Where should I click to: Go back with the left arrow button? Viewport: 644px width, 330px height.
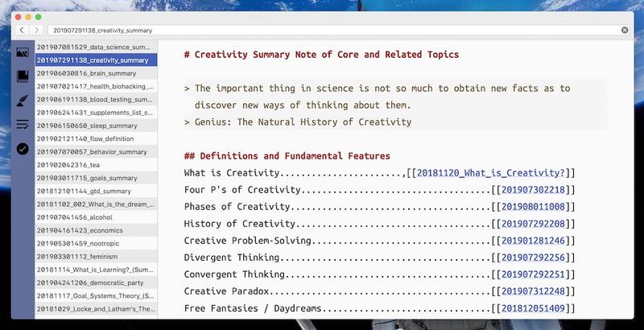pyautogui.click(x=22, y=30)
